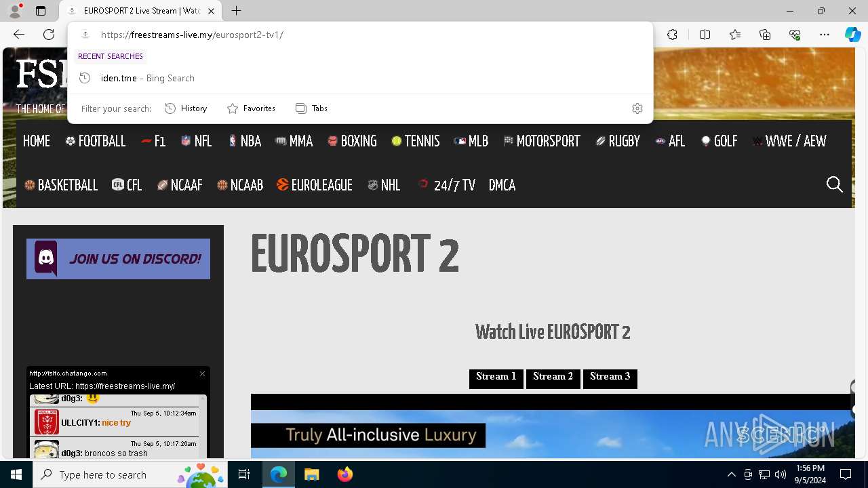Open chat link freestreams-live.my
The height and width of the screenshot is (488, 868).
point(125,386)
